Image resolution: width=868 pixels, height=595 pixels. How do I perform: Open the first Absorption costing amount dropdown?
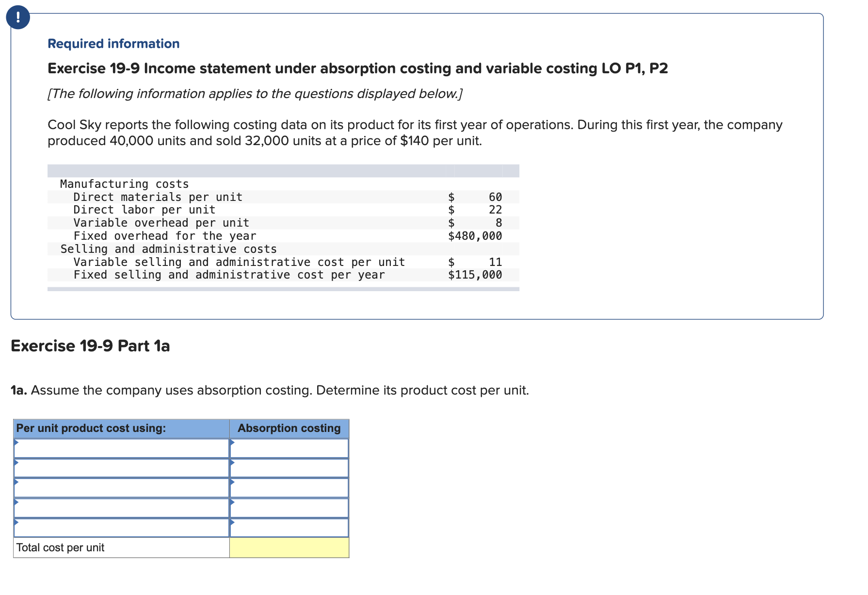tap(289, 448)
